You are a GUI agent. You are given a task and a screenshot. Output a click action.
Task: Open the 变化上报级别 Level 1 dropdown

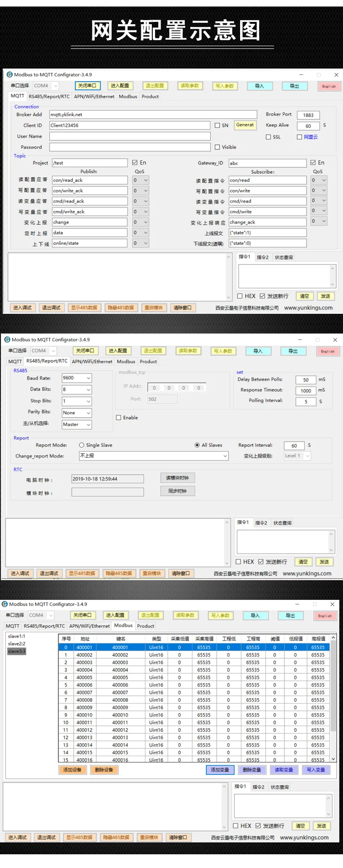tap(298, 456)
